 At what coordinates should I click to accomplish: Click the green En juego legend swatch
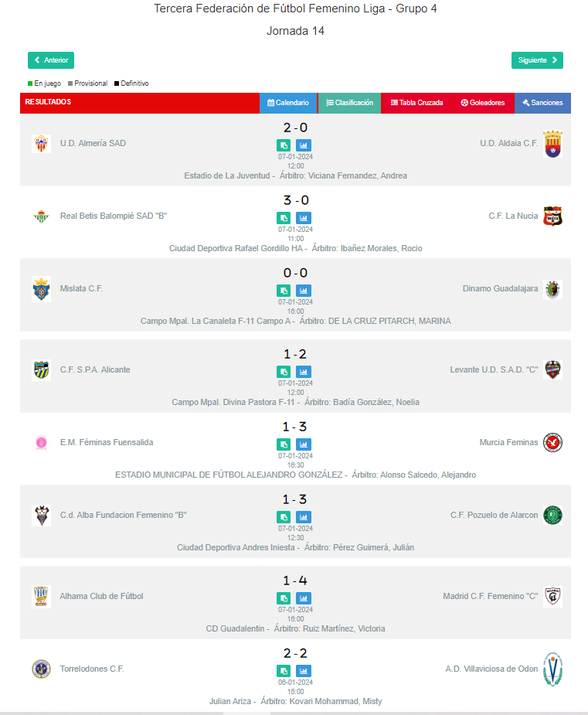coord(30,83)
